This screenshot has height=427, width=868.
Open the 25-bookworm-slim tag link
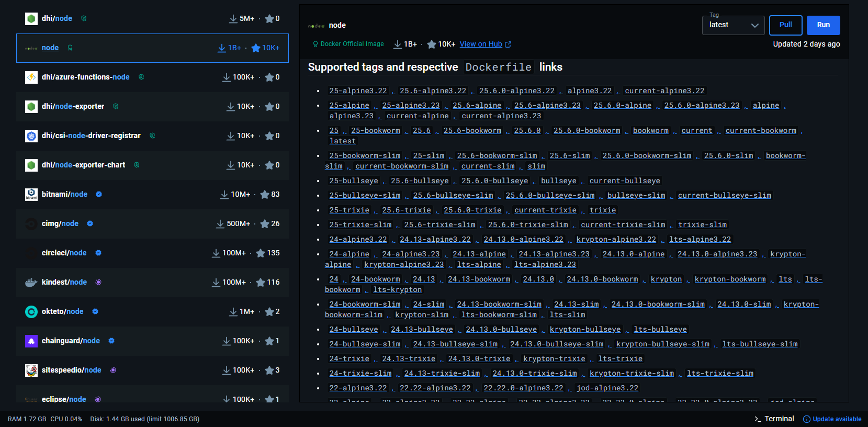click(x=365, y=155)
